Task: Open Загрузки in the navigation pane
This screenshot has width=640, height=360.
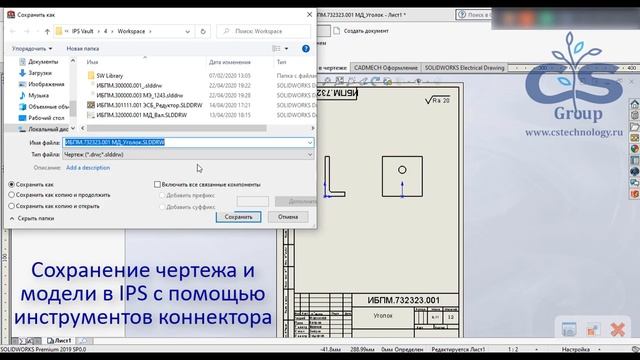Action: click(x=35, y=73)
